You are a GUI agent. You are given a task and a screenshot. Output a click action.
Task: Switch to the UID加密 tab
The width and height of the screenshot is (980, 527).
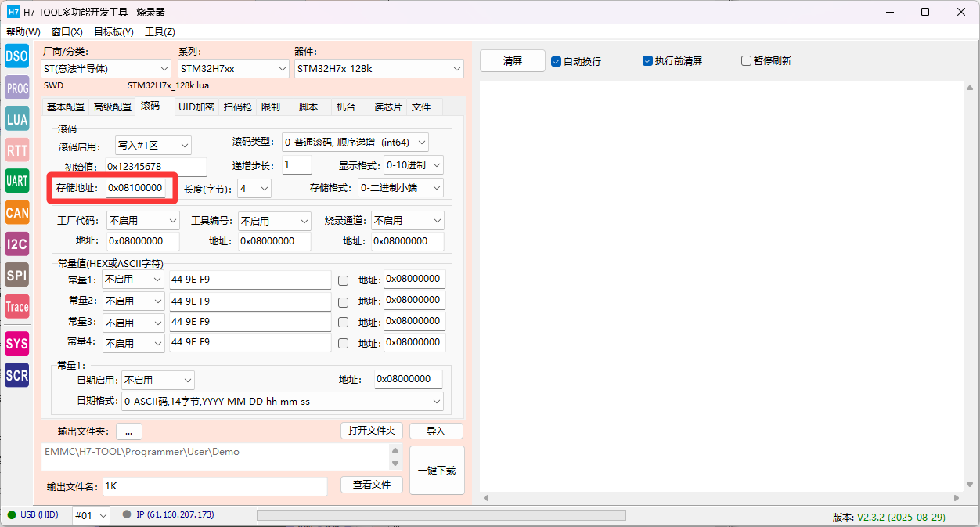[196, 107]
